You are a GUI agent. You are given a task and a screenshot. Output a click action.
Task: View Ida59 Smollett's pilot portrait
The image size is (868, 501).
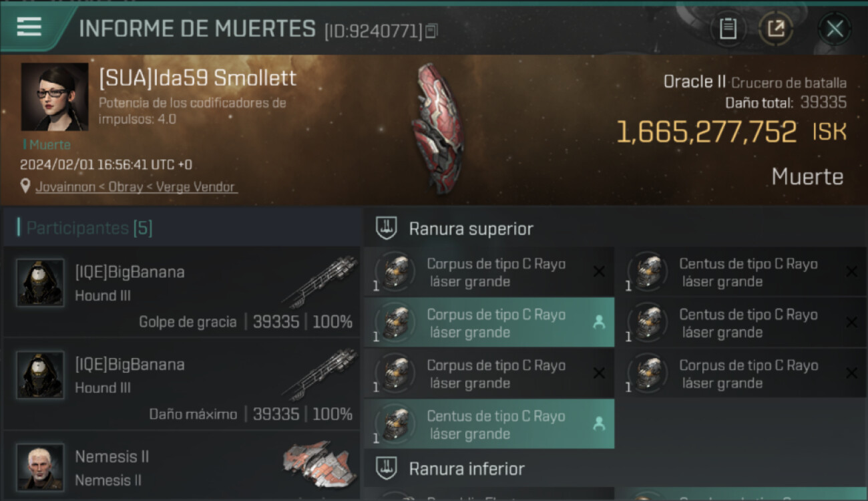click(x=54, y=97)
